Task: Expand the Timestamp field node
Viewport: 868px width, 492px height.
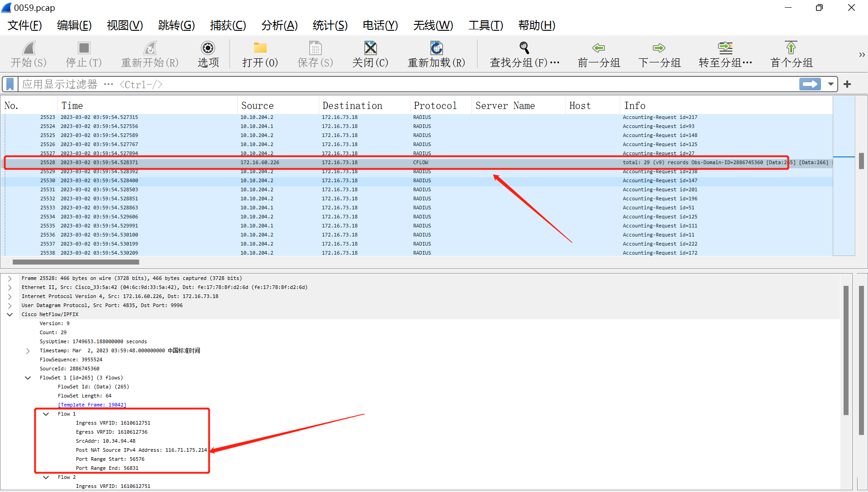Action: (28, 351)
